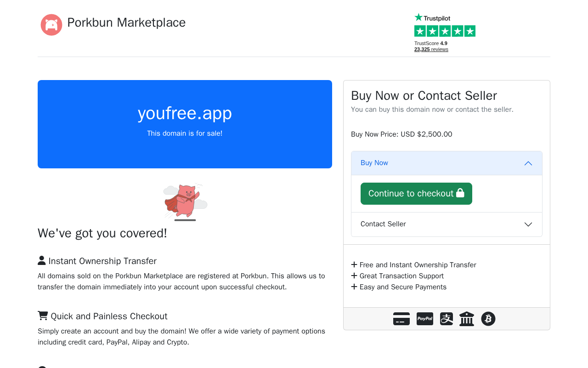
Task: Click the Buy Now chevron arrow
Action: (528, 163)
